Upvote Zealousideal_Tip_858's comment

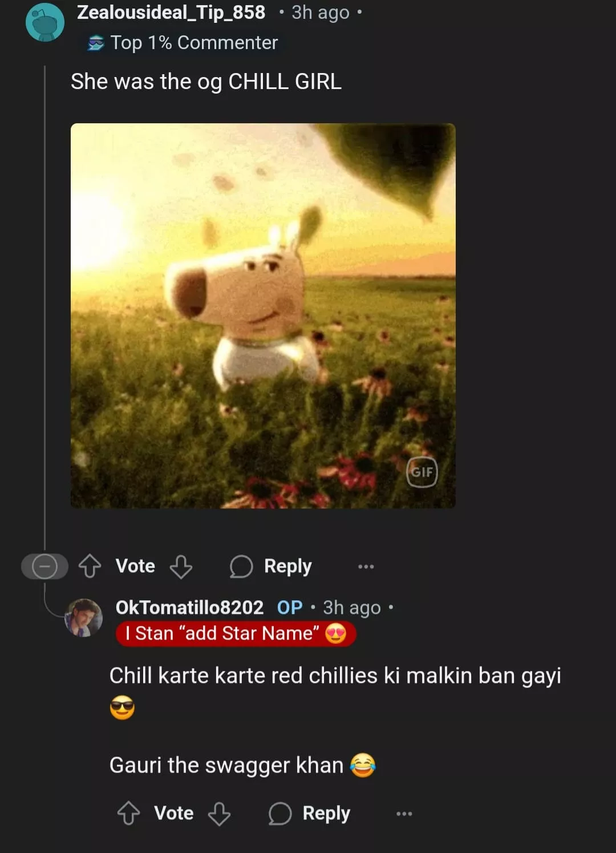point(90,566)
